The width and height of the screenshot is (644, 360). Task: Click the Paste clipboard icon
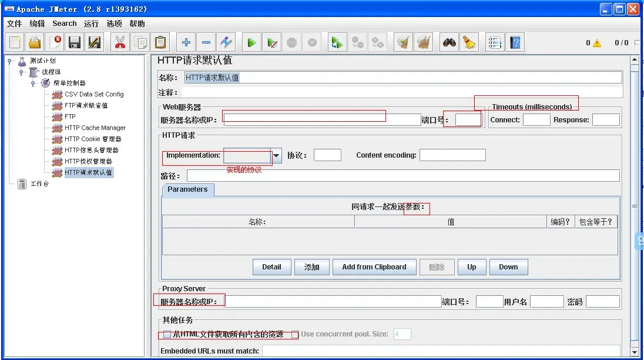click(x=160, y=42)
